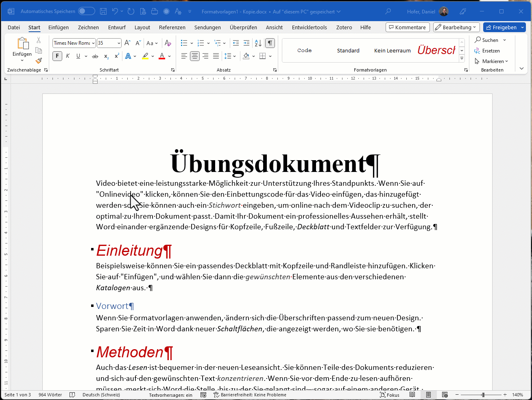Open sort A-Z icon in Absatz group

tap(258, 43)
